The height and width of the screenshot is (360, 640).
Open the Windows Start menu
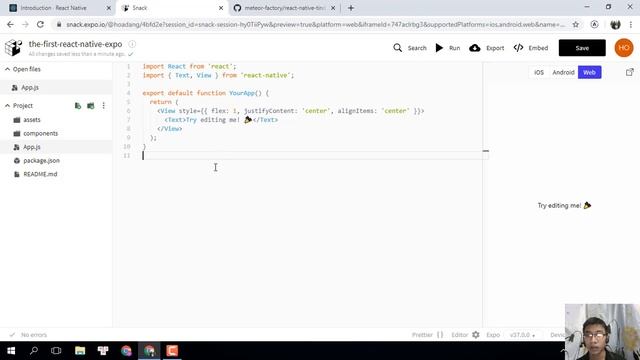tap(11, 351)
